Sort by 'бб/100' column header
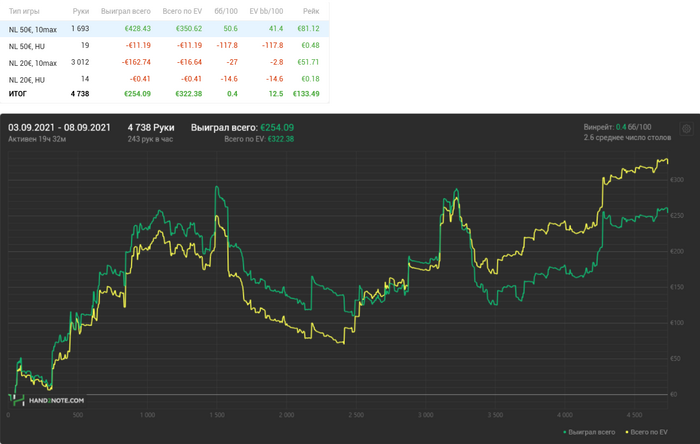The width and height of the screenshot is (700, 444). [226, 11]
